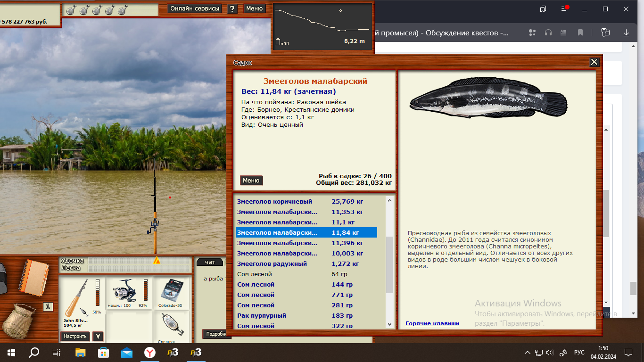Open the browser password and cards manager icon

605,33
